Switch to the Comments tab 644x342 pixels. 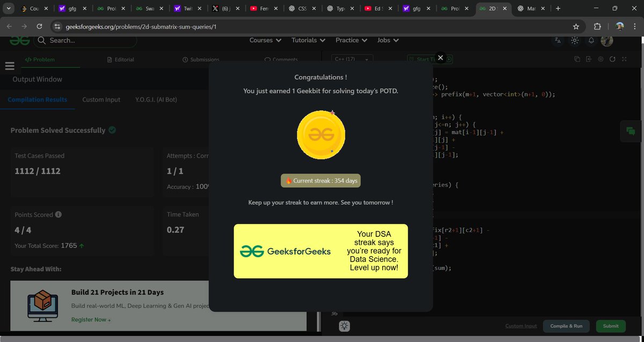(281, 60)
